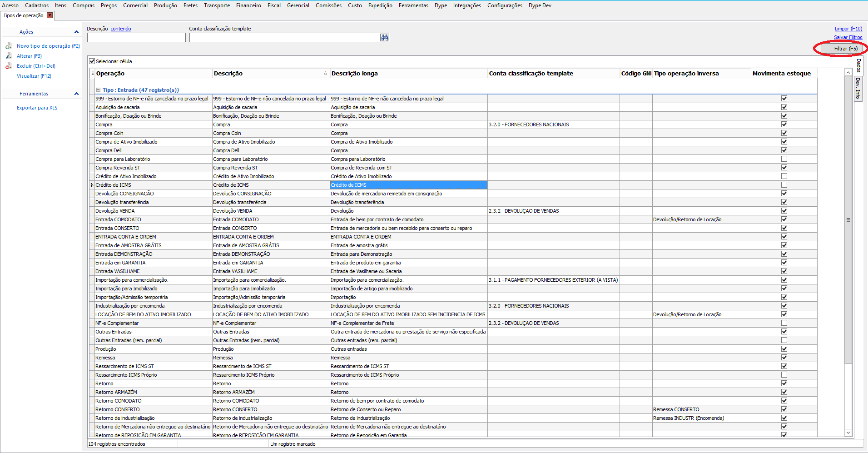Collapse the Tipo: Entrada group
The height and width of the screenshot is (453, 868).
pyautogui.click(x=98, y=90)
